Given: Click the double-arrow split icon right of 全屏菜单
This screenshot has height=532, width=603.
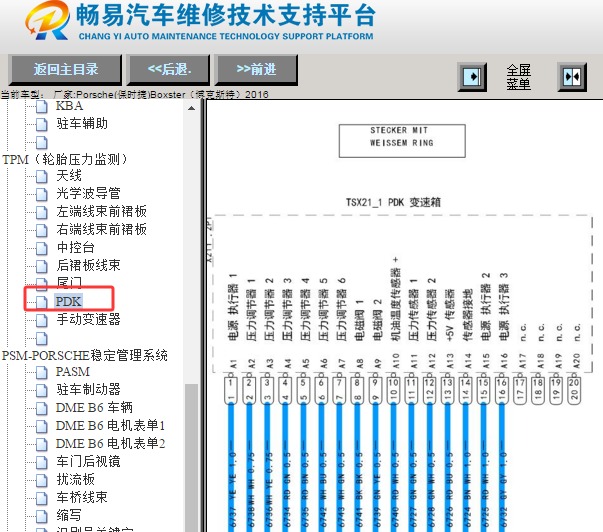Looking at the screenshot, I should click(572, 77).
